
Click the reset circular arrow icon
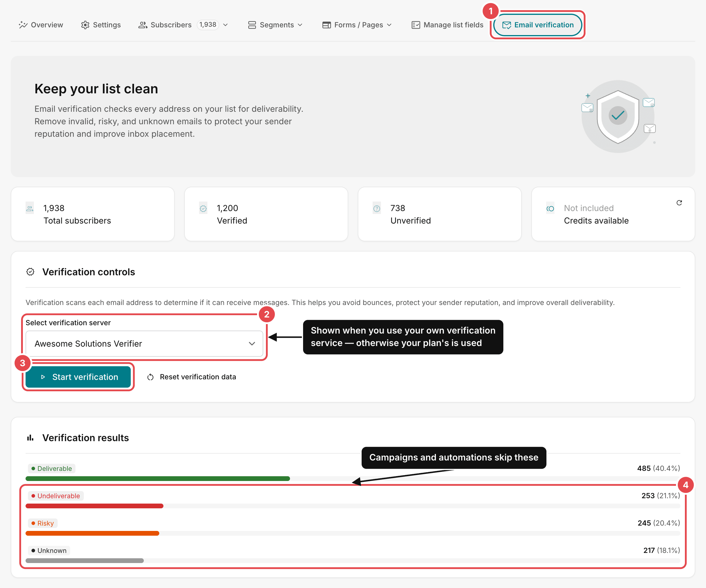pos(150,377)
